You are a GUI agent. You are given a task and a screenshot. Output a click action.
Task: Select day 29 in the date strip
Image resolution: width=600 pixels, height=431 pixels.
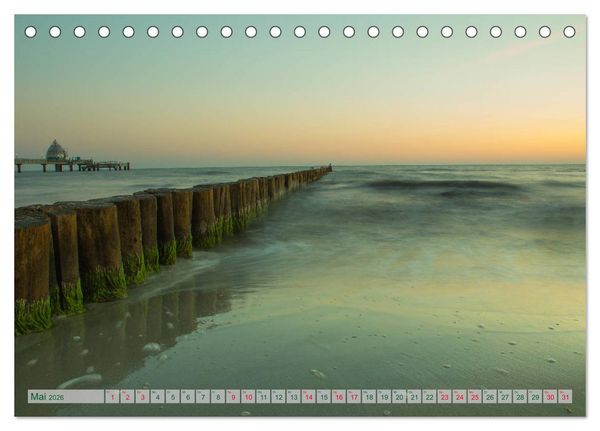(x=535, y=397)
